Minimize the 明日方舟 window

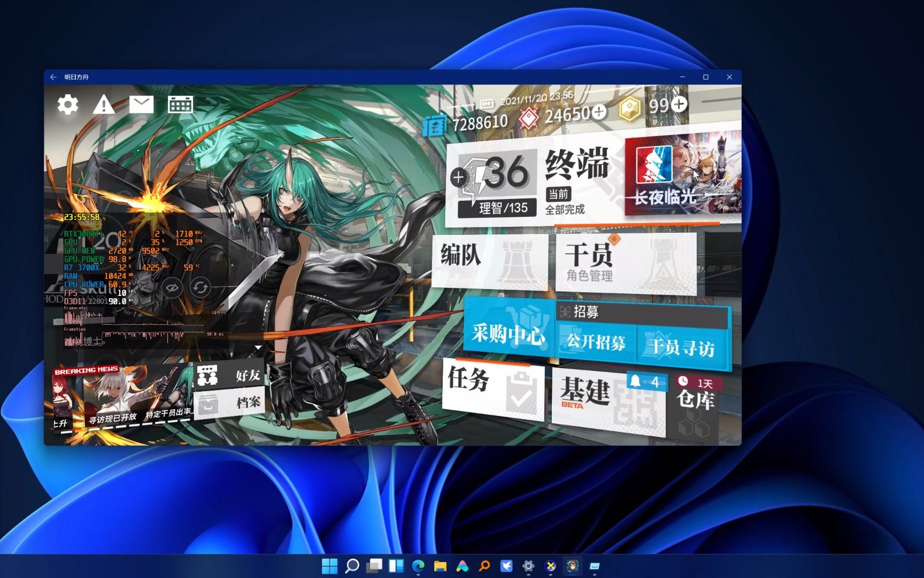[682, 77]
